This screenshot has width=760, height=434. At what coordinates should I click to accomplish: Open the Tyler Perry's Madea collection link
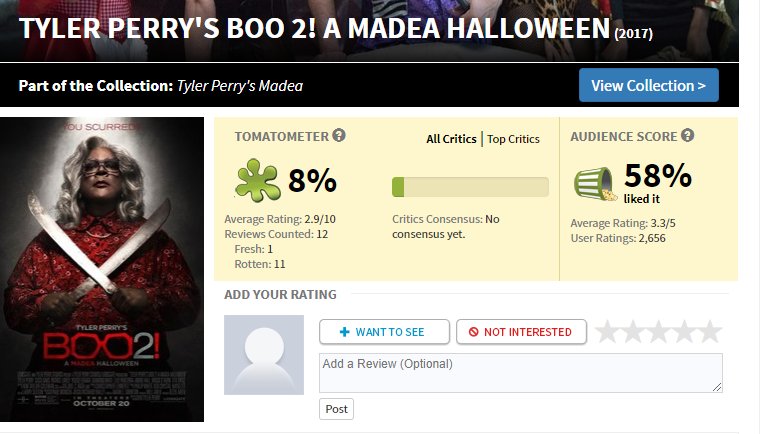point(240,86)
